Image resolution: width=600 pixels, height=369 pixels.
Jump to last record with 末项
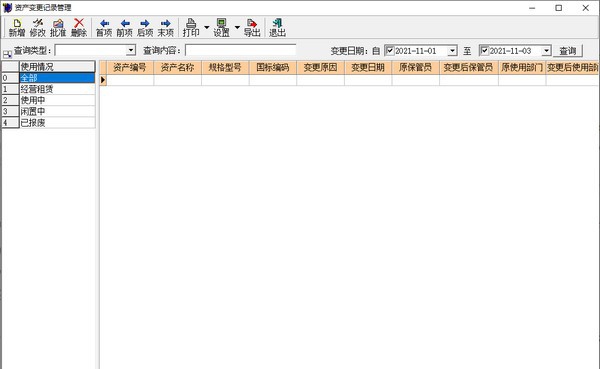tap(166, 28)
